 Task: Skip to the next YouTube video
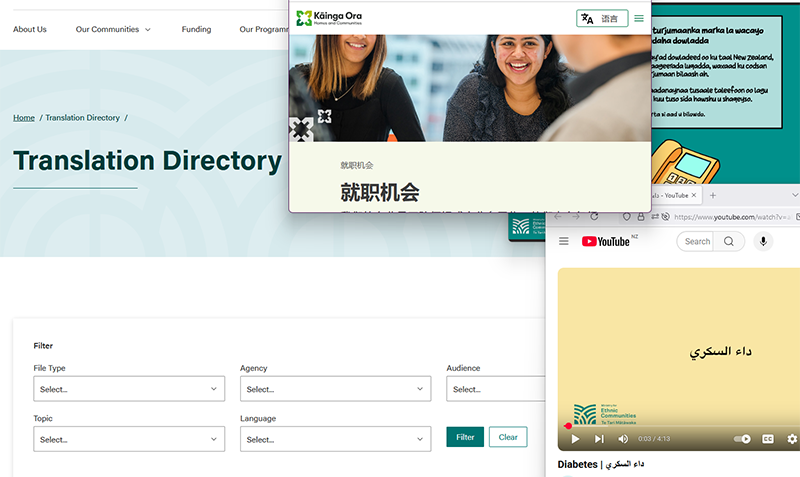point(599,439)
